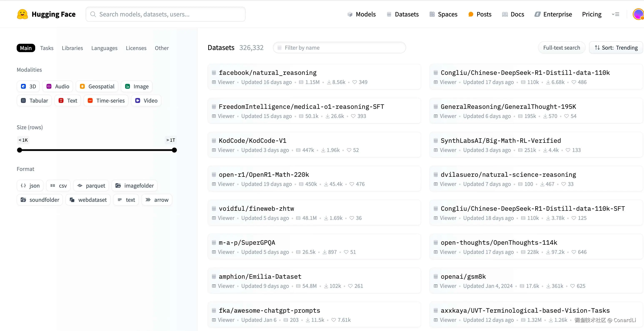Switch to the Tasks tab
Screen dimensions: 644x331
point(47,48)
